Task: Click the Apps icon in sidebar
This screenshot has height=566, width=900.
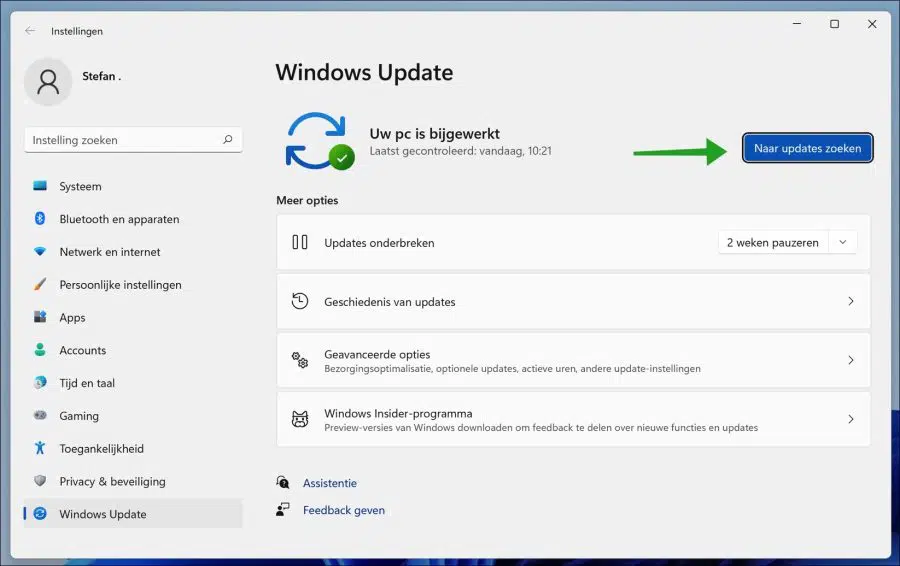Action: click(x=40, y=317)
